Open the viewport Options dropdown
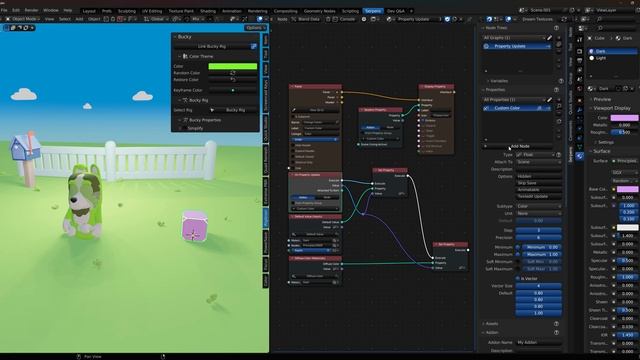Image resolution: width=640 pixels, height=360 pixels. pyautogui.click(x=256, y=28)
